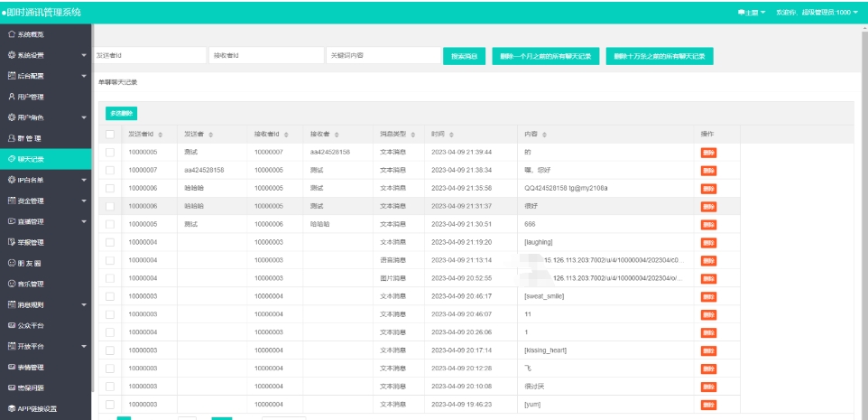
Task: Delete the message with content [yum]
Action: (708, 405)
